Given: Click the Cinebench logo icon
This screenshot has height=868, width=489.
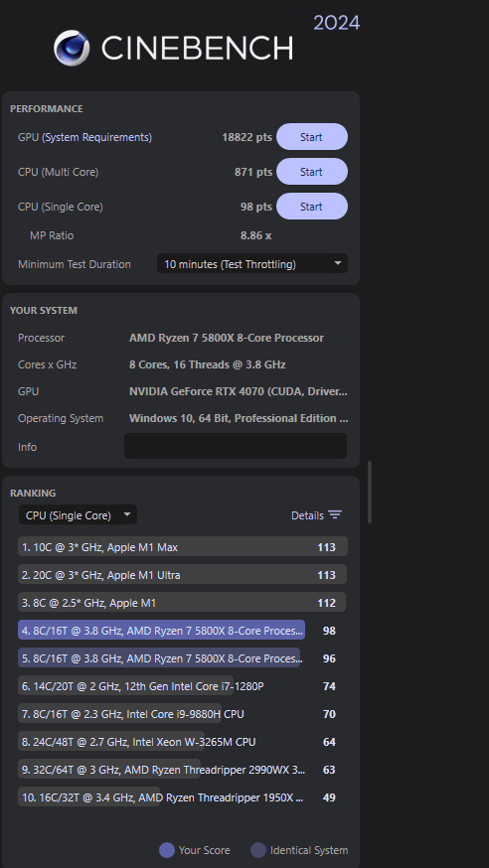Looking at the screenshot, I should [x=72, y=48].
